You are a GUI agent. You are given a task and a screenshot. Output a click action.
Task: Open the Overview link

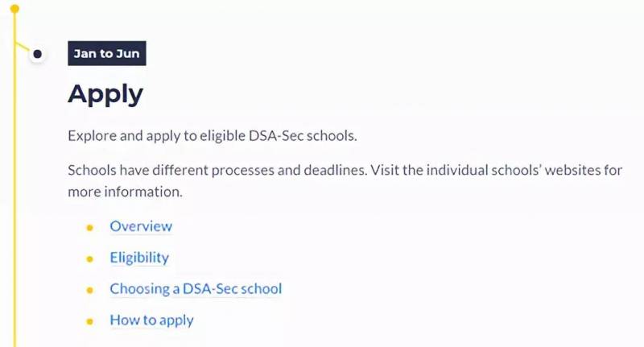pyautogui.click(x=141, y=226)
